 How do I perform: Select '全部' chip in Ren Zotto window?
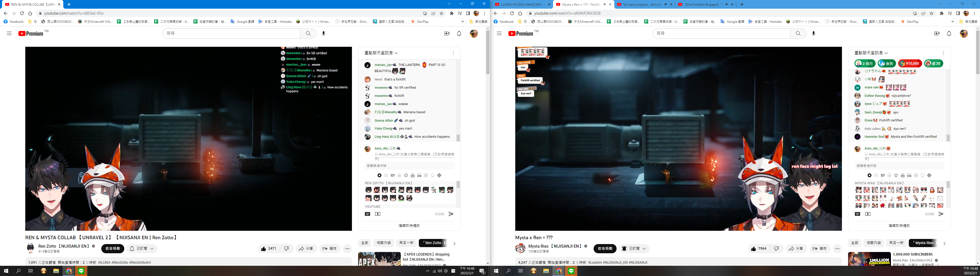(364, 243)
